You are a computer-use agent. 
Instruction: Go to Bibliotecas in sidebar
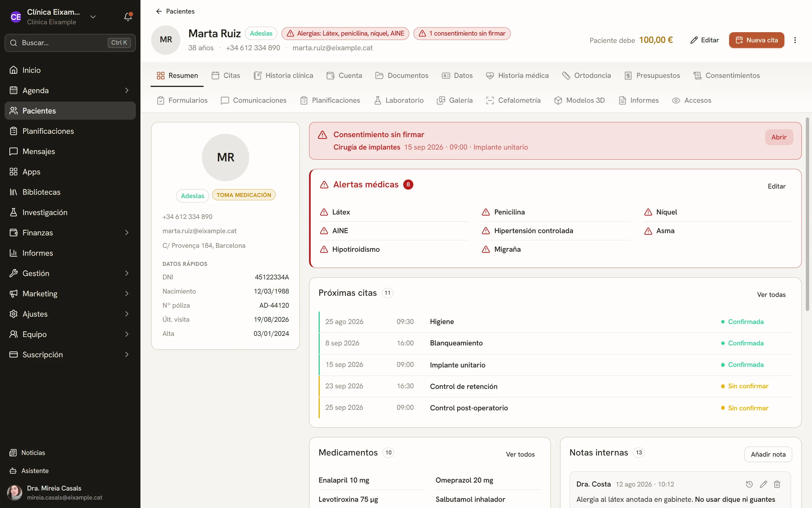click(x=70, y=192)
